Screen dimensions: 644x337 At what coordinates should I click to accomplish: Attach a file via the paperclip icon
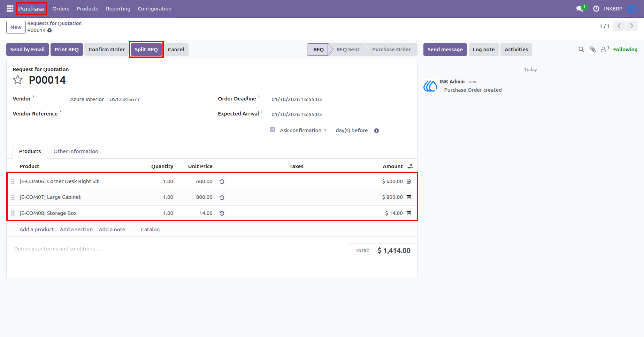(593, 50)
